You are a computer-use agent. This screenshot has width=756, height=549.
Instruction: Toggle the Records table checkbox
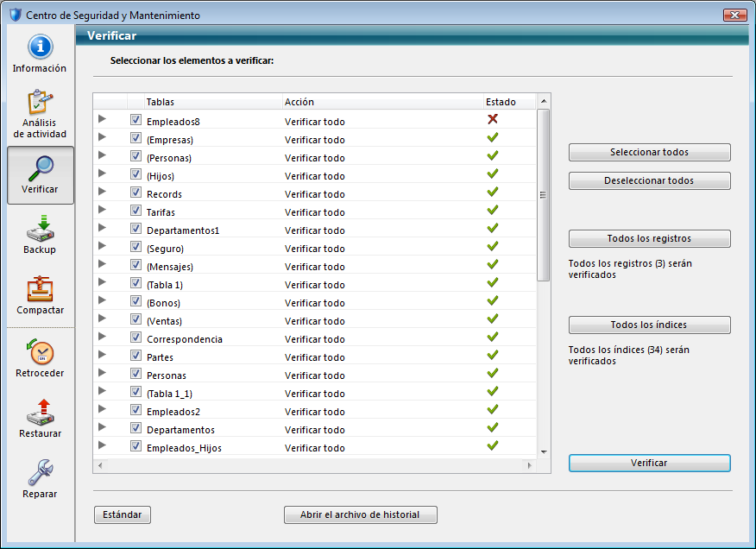(135, 192)
